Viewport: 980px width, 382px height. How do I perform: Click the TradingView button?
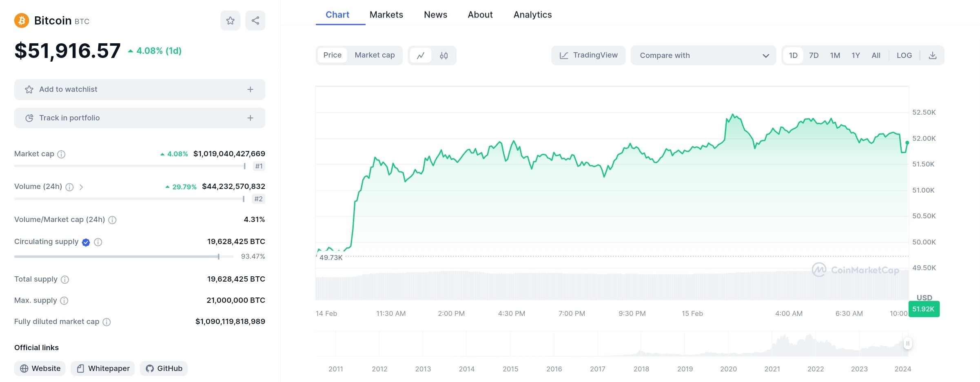click(588, 56)
